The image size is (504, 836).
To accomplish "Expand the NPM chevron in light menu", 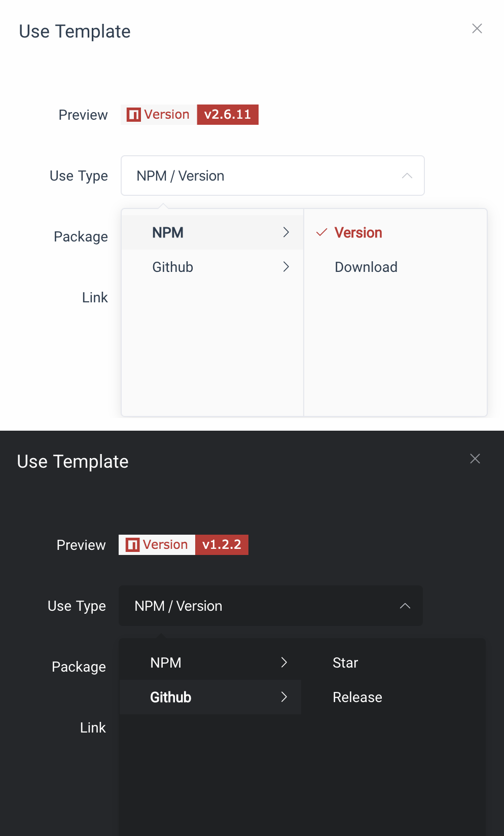I will pyautogui.click(x=286, y=232).
